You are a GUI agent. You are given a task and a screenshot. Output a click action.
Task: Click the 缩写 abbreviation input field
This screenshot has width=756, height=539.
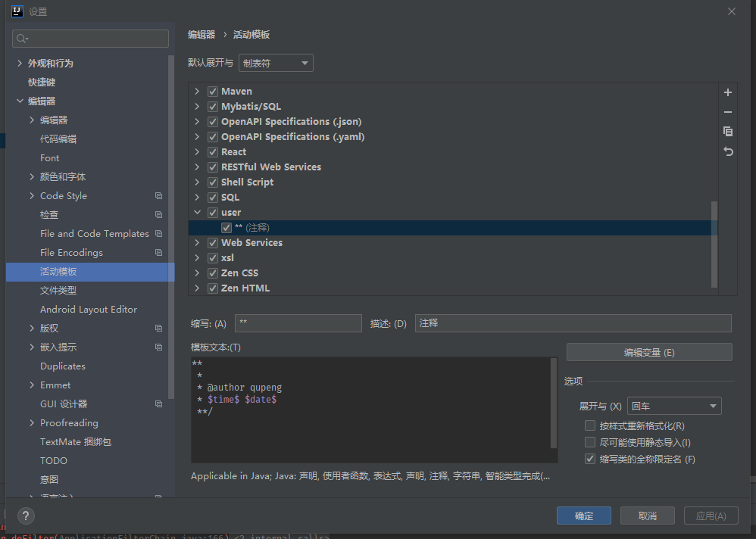(298, 323)
